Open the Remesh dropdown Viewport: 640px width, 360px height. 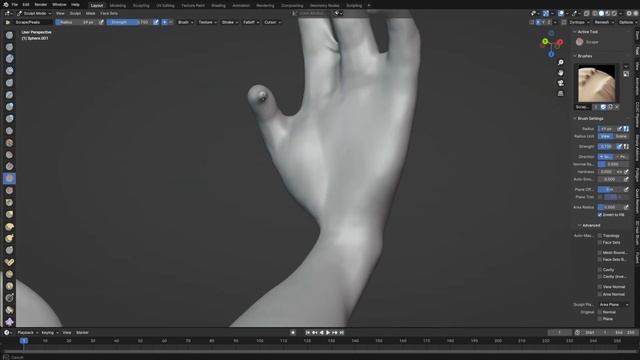pyautogui.click(x=604, y=22)
